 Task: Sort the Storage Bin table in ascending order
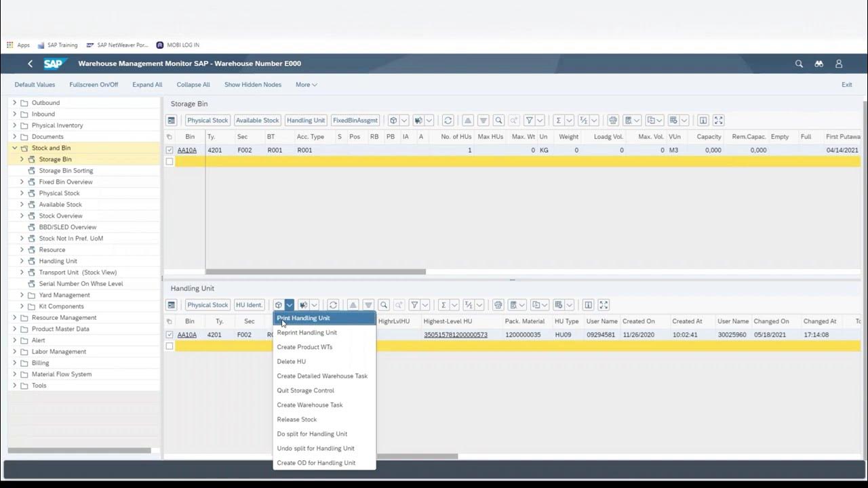467,120
